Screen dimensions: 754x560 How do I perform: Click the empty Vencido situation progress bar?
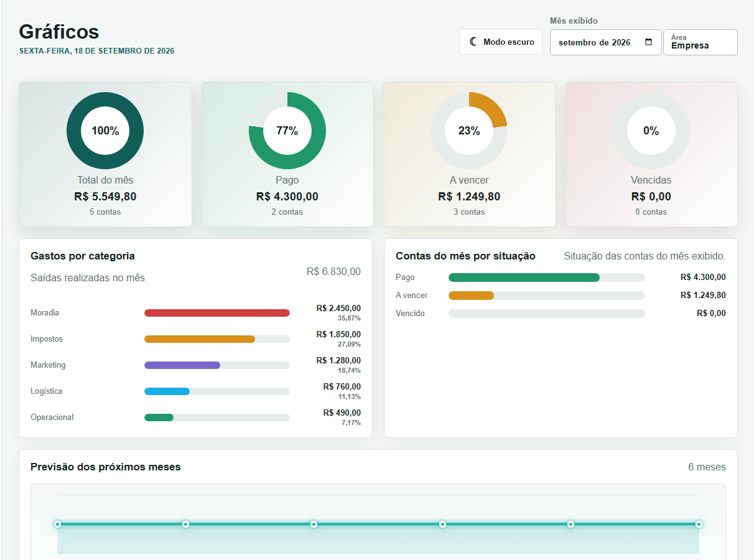pyautogui.click(x=547, y=314)
